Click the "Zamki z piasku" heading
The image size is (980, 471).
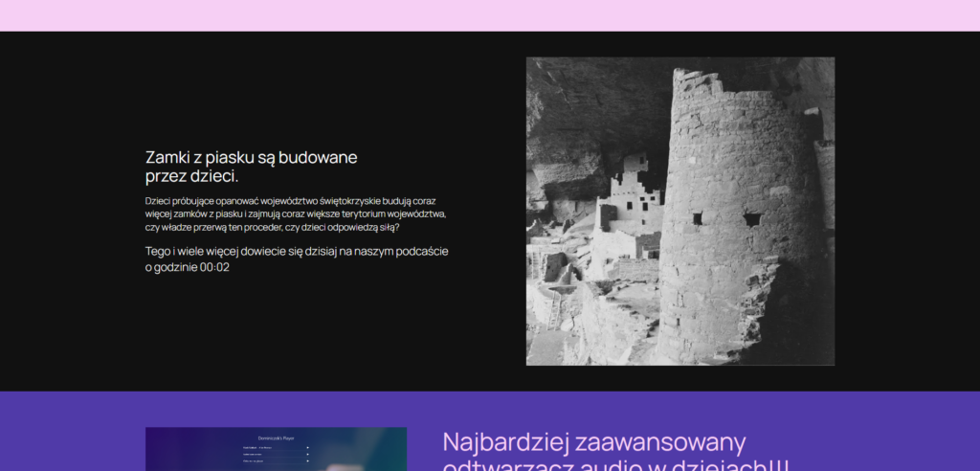pyautogui.click(x=251, y=157)
